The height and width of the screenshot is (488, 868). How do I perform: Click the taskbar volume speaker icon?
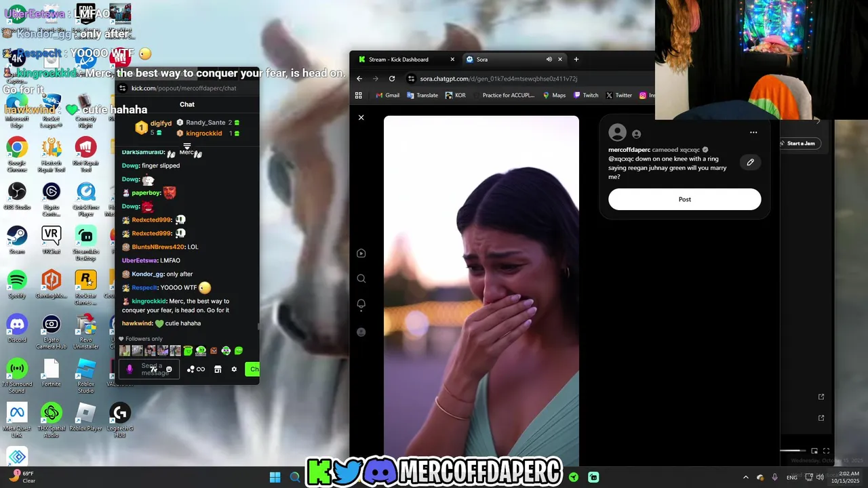coord(820,477)
